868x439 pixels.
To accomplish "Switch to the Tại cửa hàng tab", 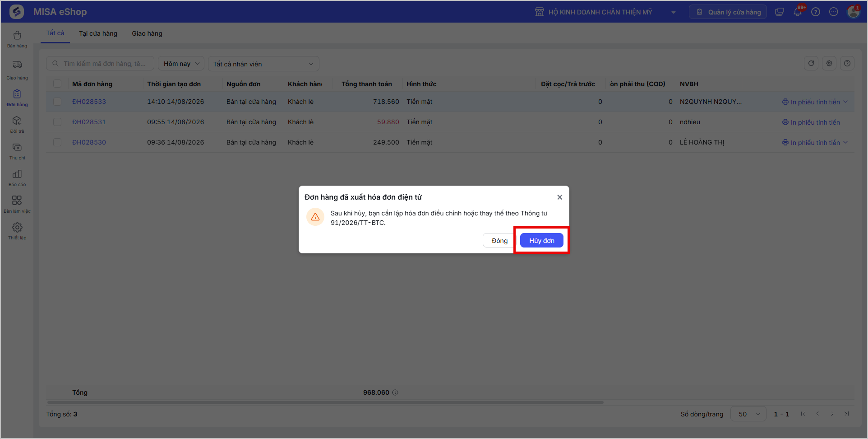I will [x=98, y=33].
